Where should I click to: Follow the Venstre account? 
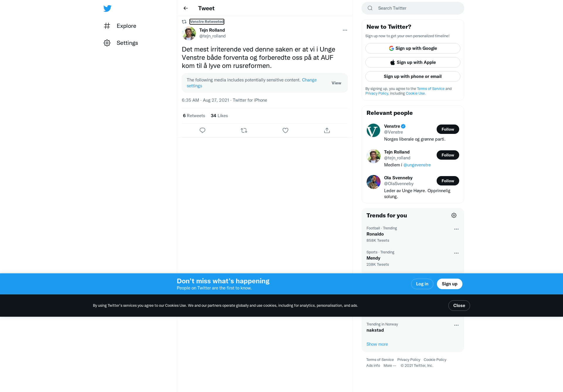[x=448, y=129]
